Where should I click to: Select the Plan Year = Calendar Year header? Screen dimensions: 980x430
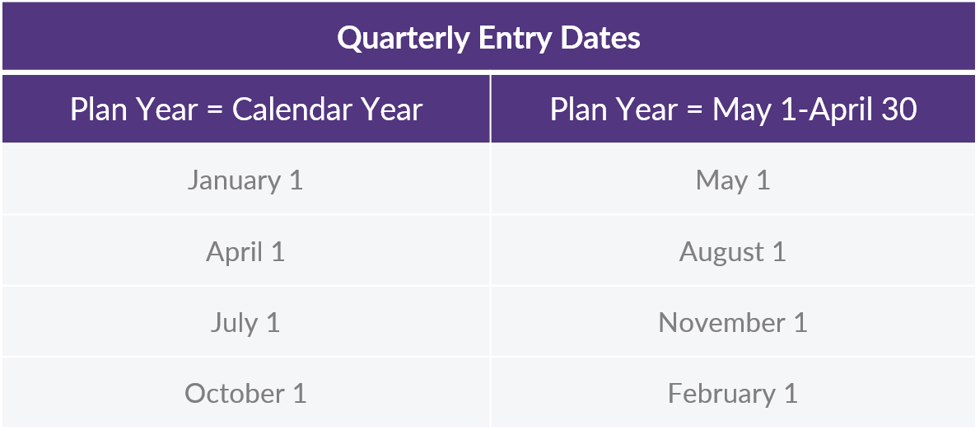click(x=246, y=110)
